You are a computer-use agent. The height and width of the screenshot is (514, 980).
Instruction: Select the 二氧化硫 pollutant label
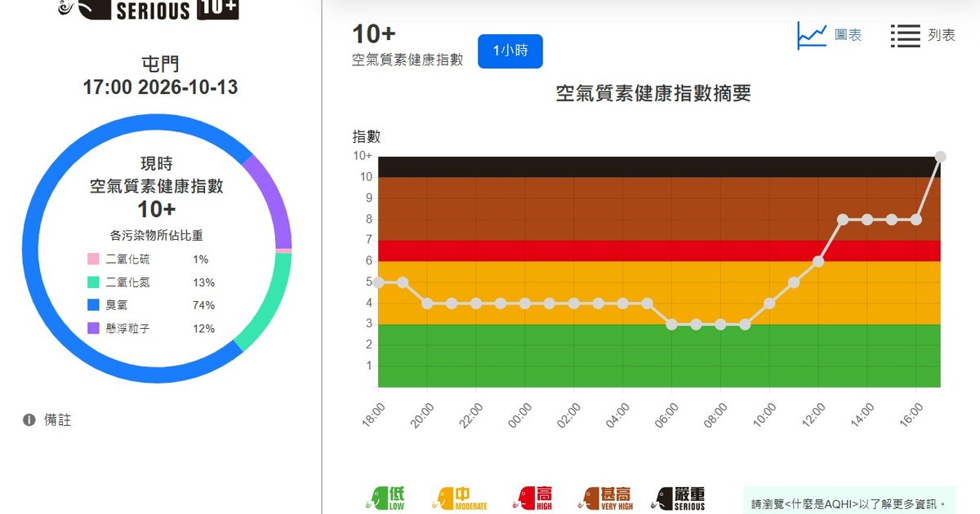click(x=128, y=259)
